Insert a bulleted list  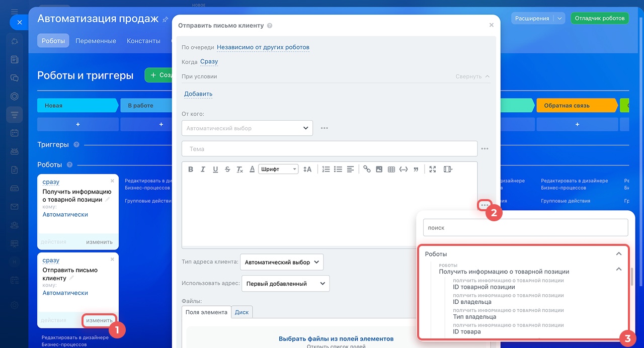click(338, 169)
